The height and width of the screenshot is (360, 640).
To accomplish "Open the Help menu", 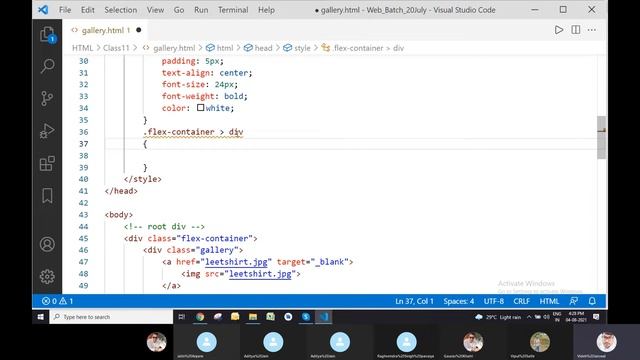I will (x=266, y=10).
